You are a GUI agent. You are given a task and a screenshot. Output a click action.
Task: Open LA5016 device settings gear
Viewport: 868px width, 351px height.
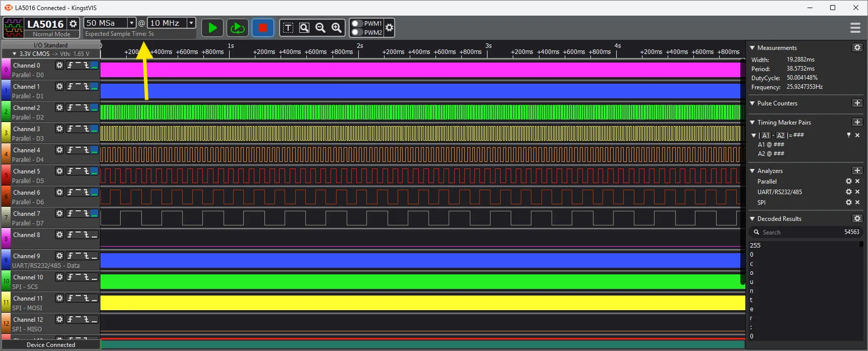(73, 24)
